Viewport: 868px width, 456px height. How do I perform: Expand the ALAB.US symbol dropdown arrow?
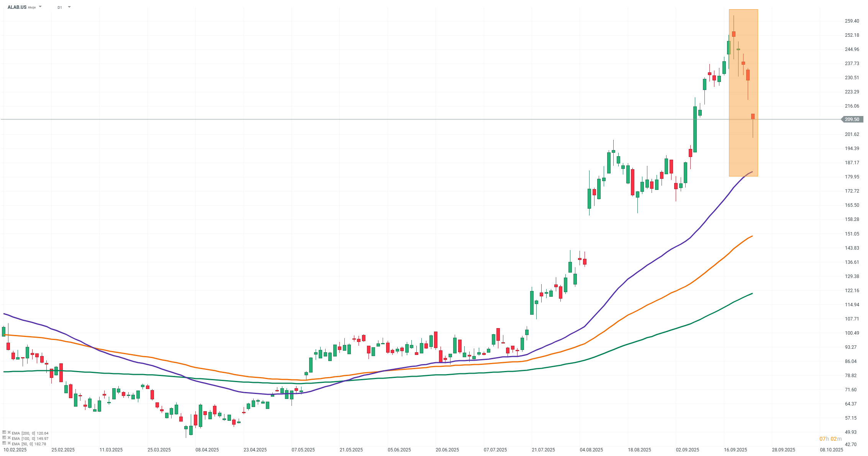pyautogui.click(x=40, y=7)
